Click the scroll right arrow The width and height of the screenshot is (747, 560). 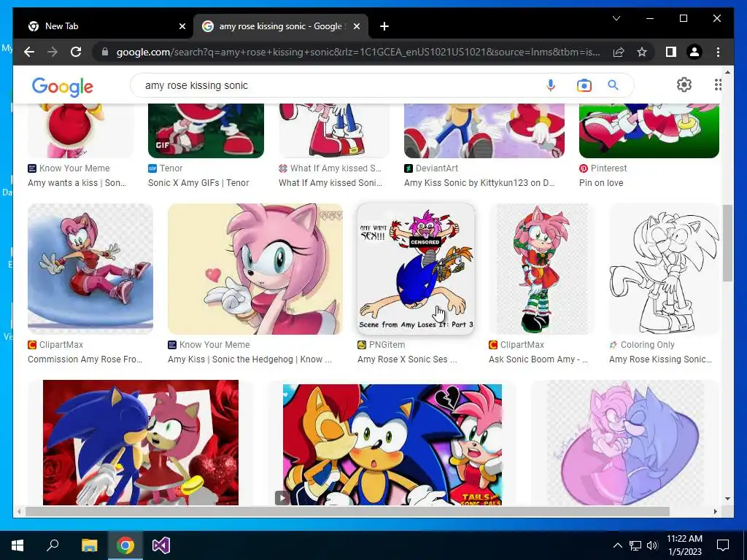click(x=715, y=511)
